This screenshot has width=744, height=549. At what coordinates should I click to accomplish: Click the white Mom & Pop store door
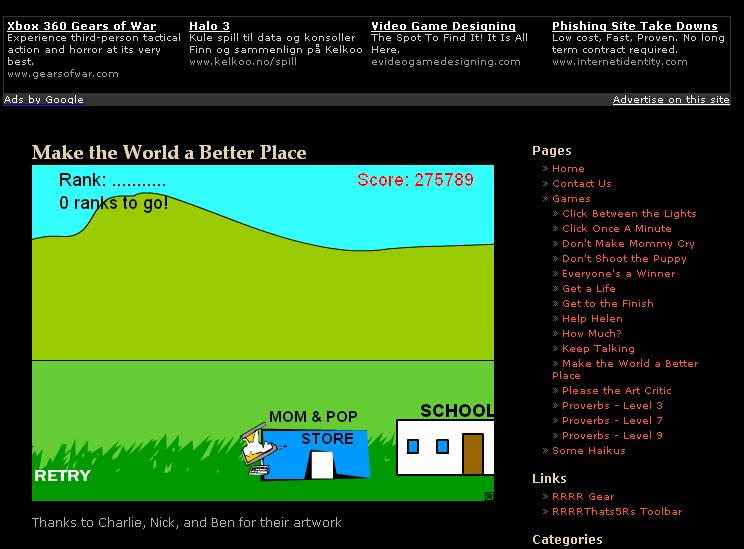(322, 465)
